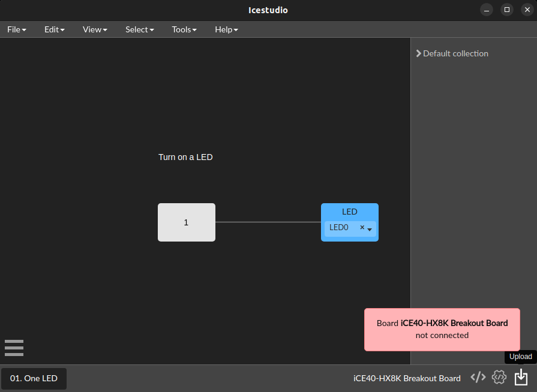Open the Edit menu

[54, 29]
